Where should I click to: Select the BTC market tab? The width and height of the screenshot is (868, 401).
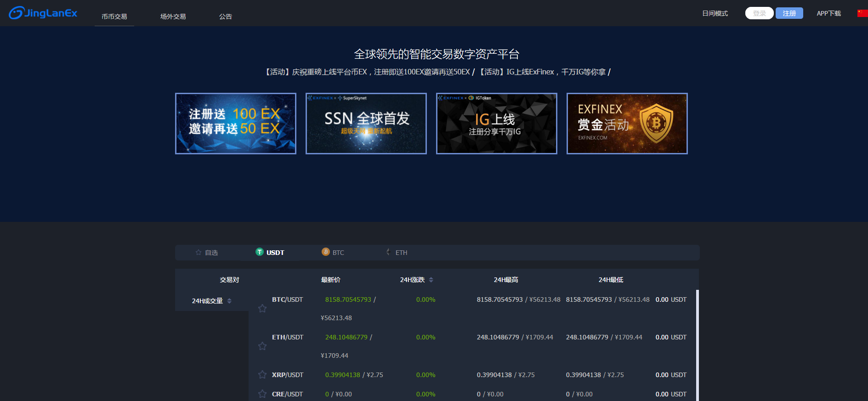333,252
